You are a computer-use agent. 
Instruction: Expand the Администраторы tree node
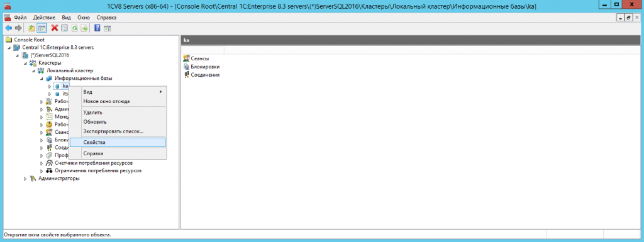pos(25,179)
